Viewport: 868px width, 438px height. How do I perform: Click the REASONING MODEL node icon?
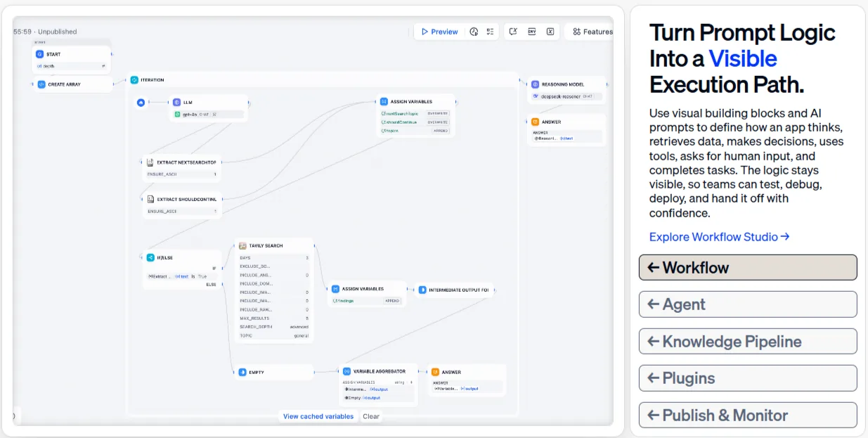coord(535,84)
